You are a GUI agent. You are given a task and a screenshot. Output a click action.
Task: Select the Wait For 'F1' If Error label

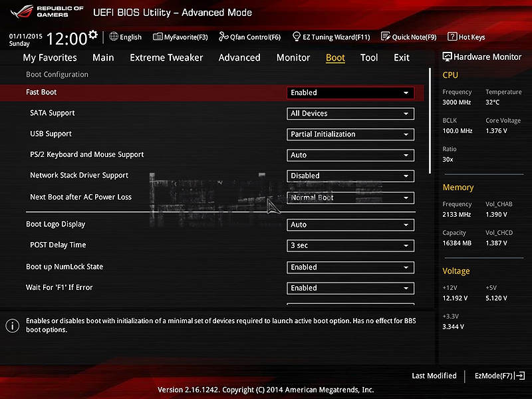tap(59, 287)
